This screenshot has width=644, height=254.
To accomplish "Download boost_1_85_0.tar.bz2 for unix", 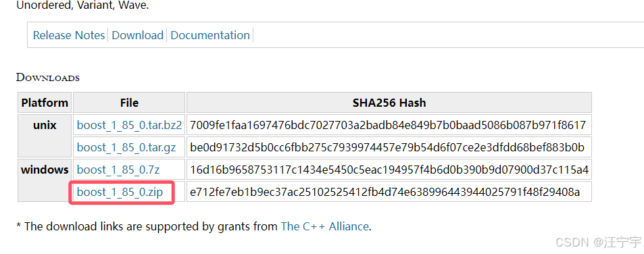I will (x=129, y=125).
